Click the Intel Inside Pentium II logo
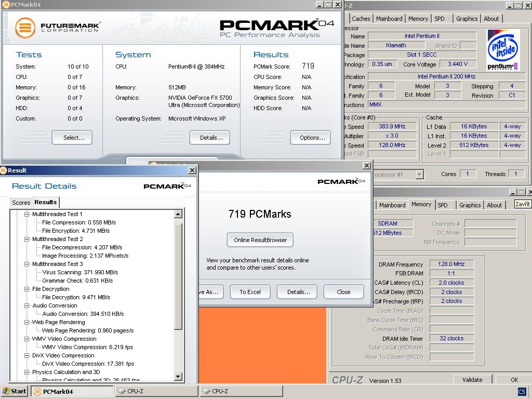The height and width of the screenshot is (399, 532). pos(503,50)
